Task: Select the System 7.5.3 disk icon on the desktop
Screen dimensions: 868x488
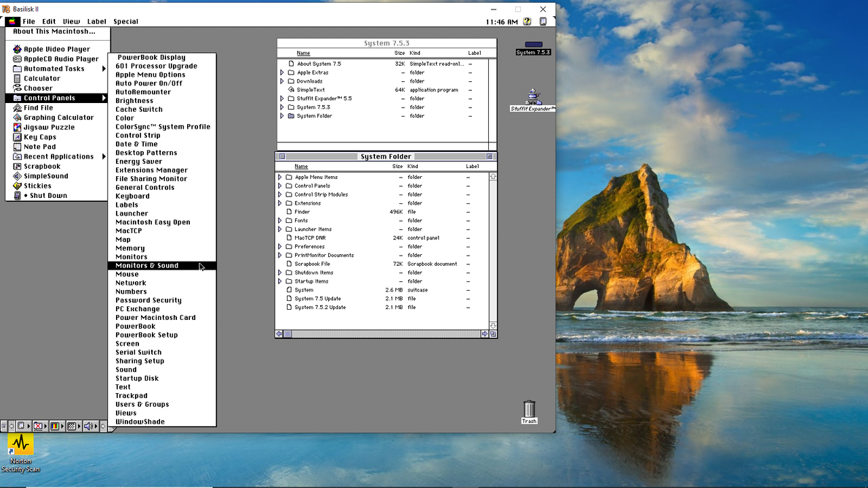Action: click(534, 48)
